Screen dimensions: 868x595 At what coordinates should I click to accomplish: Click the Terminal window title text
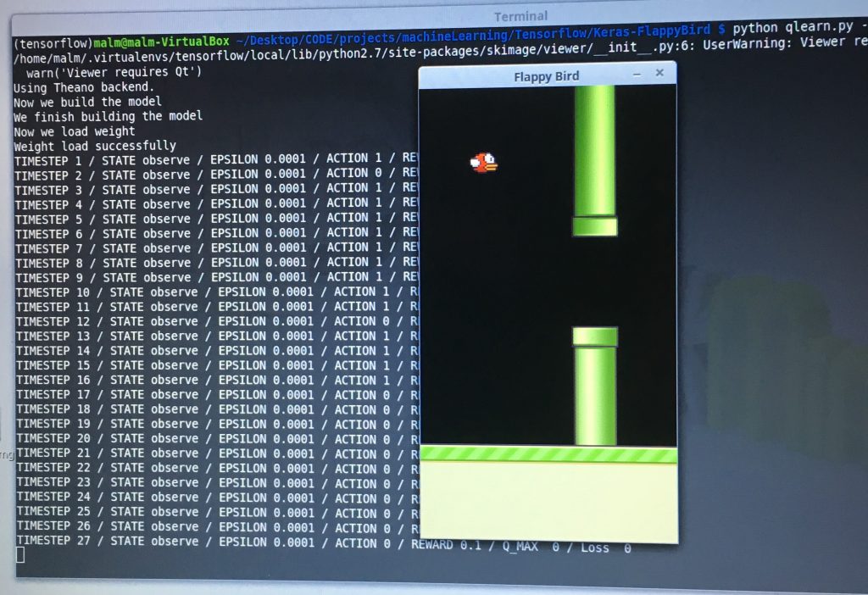tap(521, 17)
